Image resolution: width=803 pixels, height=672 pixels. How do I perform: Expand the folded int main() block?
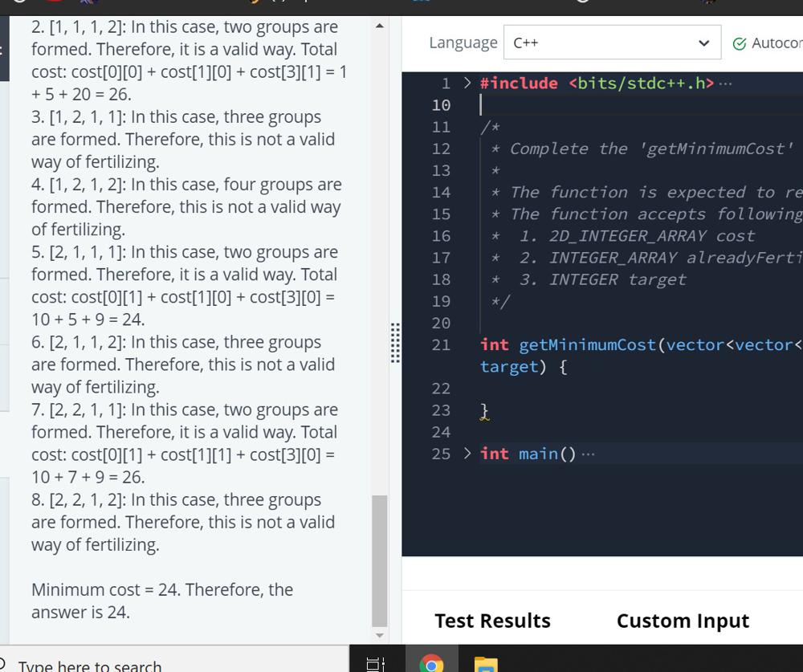click(x=467, y=454)
